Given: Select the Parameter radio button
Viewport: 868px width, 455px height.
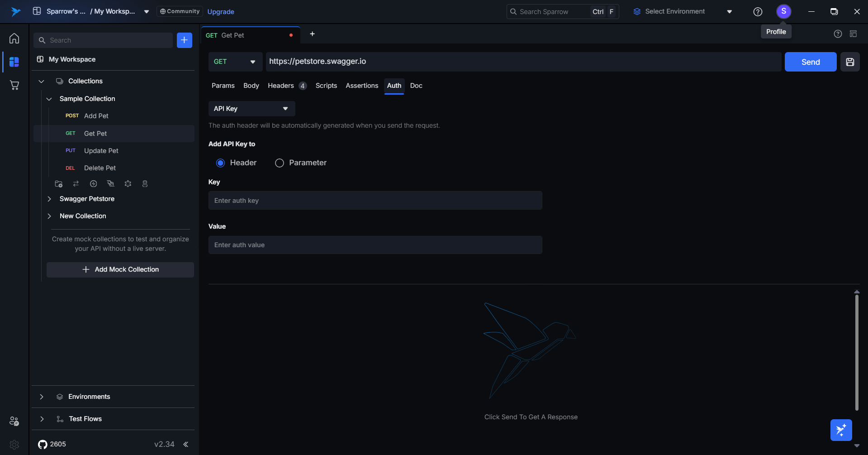Looking at the screenshot, I should coord(280,163).
